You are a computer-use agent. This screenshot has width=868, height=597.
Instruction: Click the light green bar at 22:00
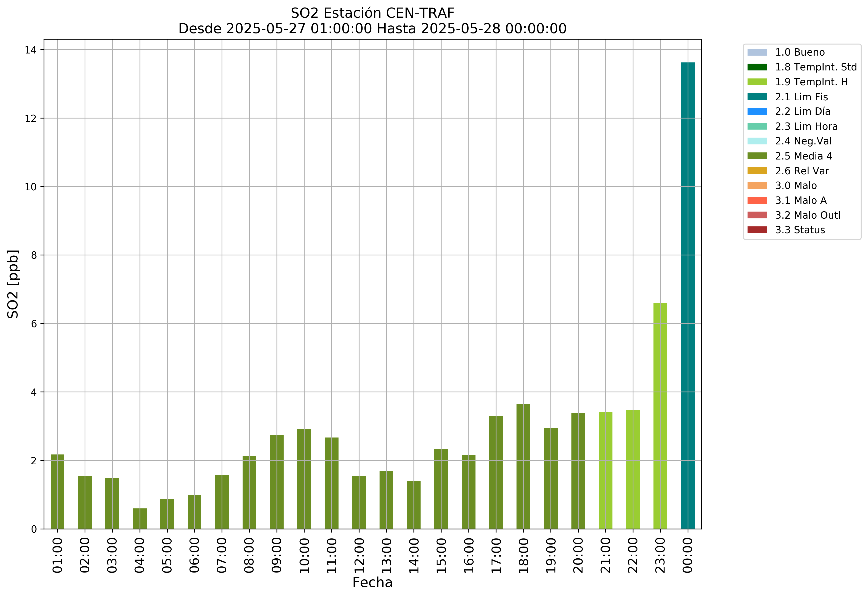pyautogui.click(x=633, y=470)
